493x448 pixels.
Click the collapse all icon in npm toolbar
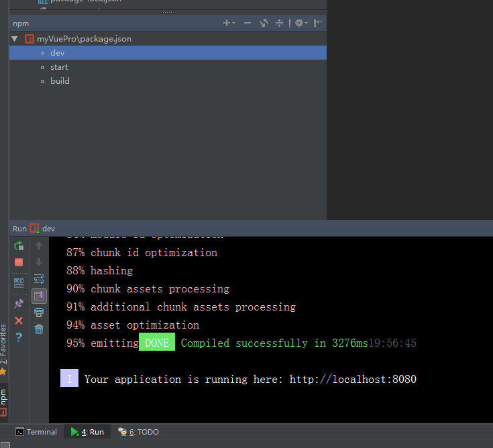coord(279,23)
